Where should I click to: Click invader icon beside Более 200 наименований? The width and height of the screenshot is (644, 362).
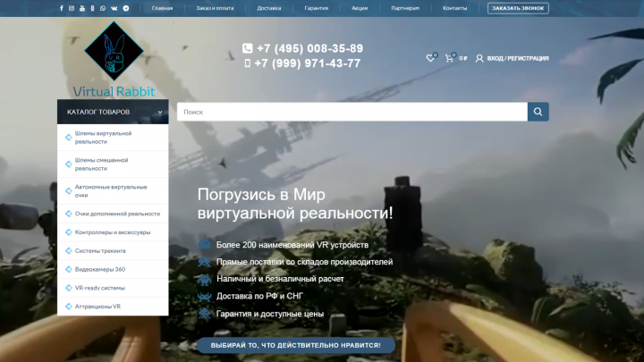(205, 245)
